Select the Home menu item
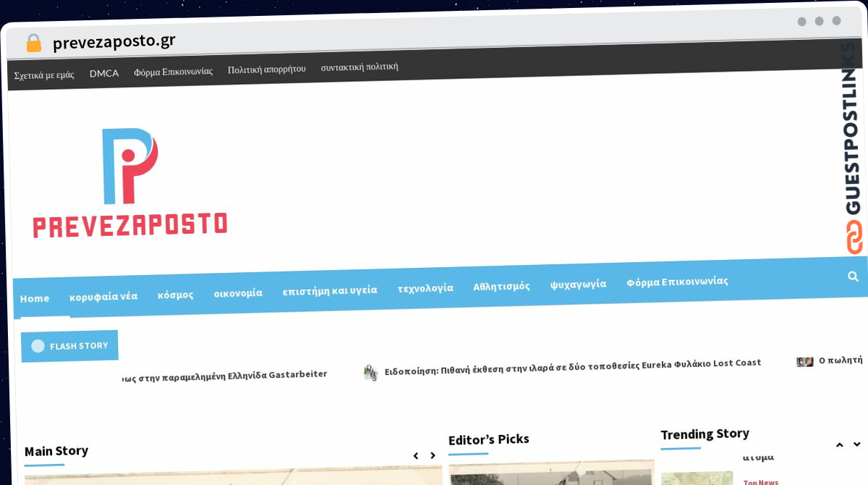This screenshot has height=485, width=868. (35, 298)
